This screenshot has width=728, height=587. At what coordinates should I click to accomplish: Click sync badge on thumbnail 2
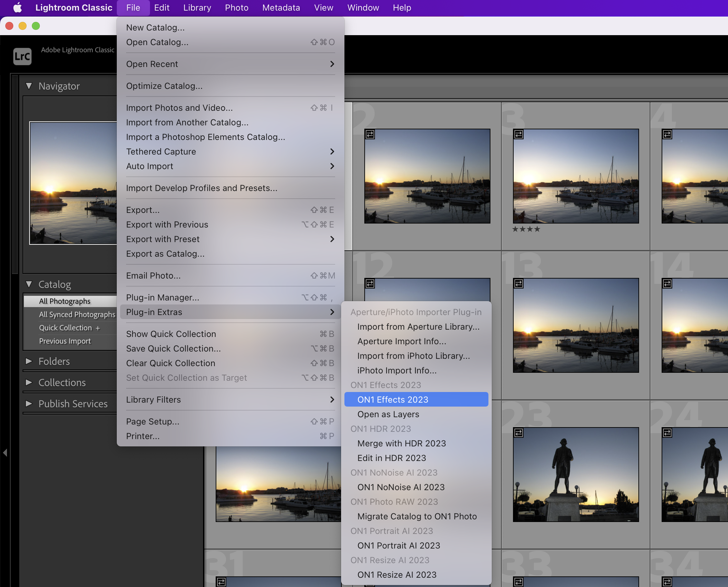(x=370, y=134)
